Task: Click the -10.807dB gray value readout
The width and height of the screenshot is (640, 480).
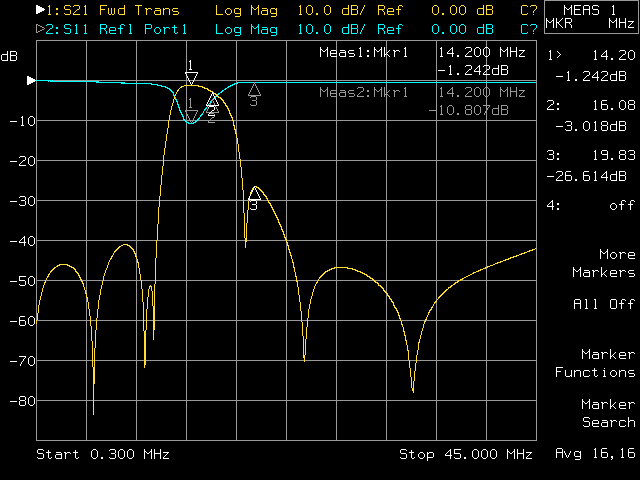Action: click(468, 110)
